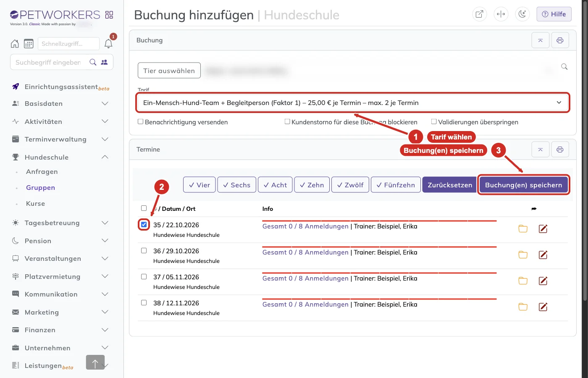Print the Termine panel
The image size is (588, 378).
pos(560,150)
